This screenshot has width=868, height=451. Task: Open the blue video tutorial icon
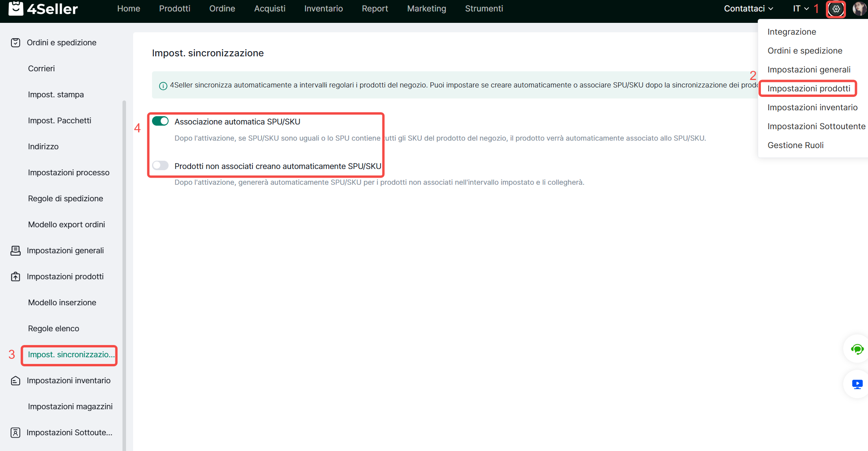click(857, 384)
